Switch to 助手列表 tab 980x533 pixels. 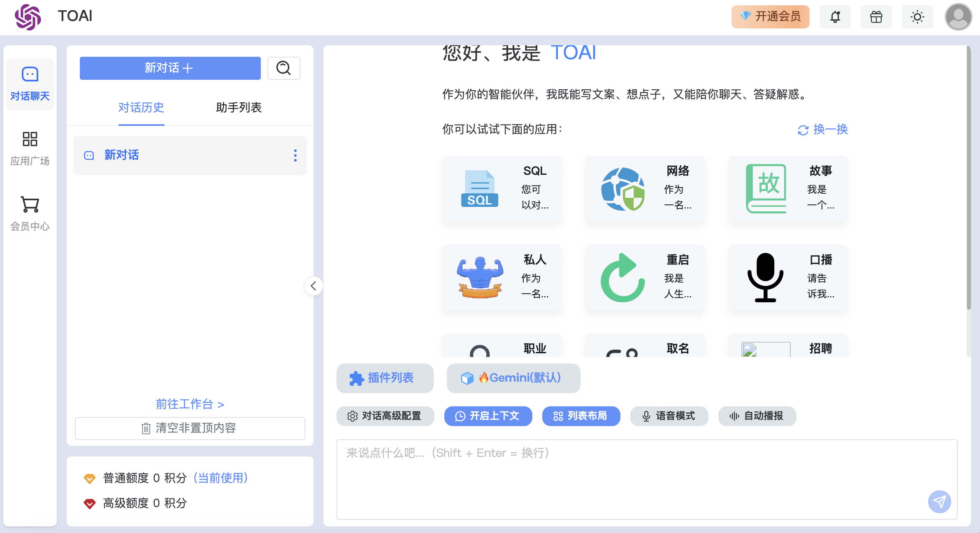point(239,108)
